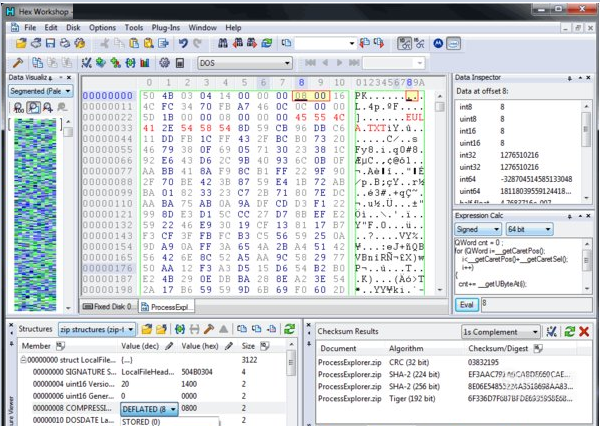
Task: Open the Tools menu
Action: [134, 28]
